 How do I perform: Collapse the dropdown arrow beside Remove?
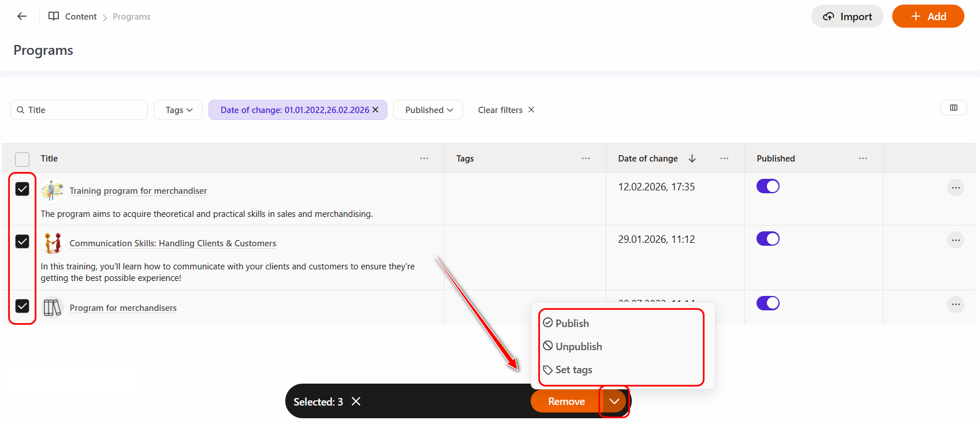614,402
